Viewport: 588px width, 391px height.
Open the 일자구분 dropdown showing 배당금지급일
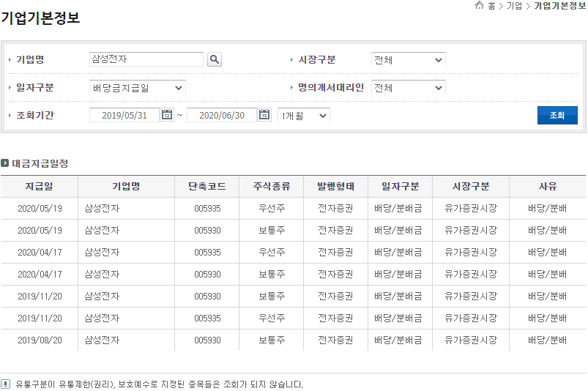[x=137, y=88]
